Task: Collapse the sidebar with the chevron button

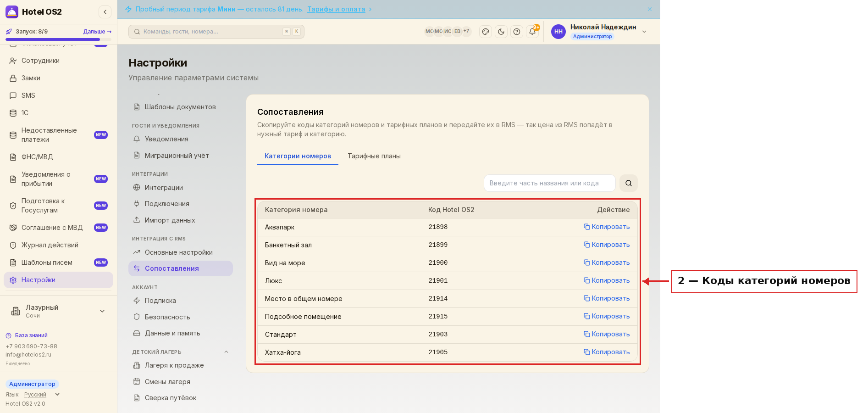Action: tap(105, 12)
